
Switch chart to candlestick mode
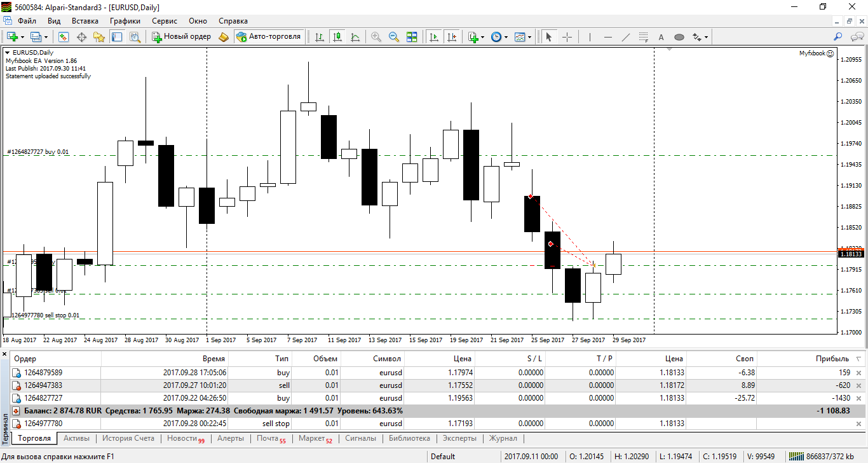tap(337, 37)
